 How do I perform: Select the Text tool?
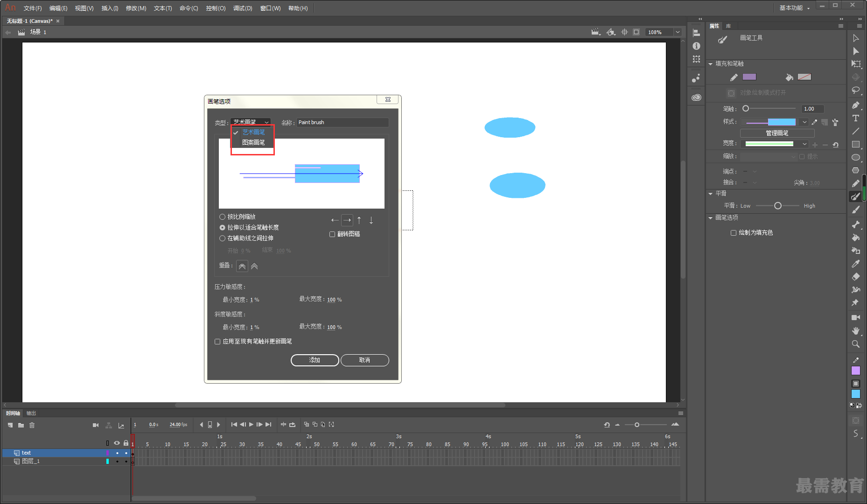click(856, 118)
